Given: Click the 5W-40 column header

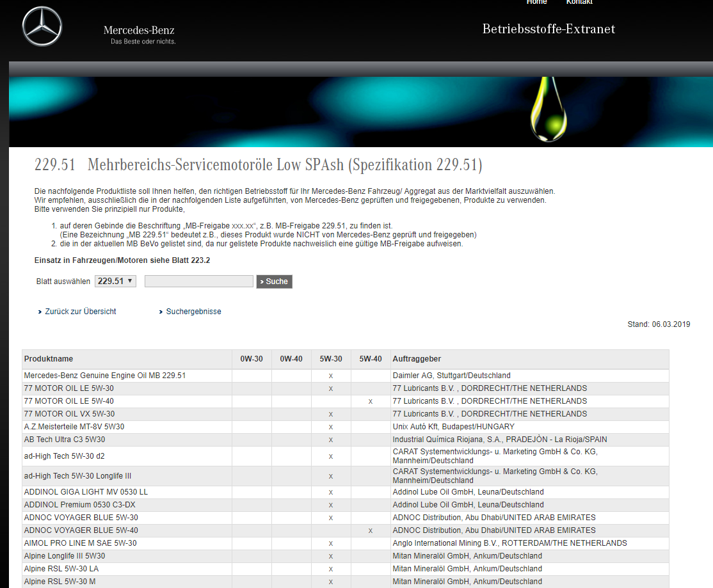Looking at the screenshot, I should point(371,359).
